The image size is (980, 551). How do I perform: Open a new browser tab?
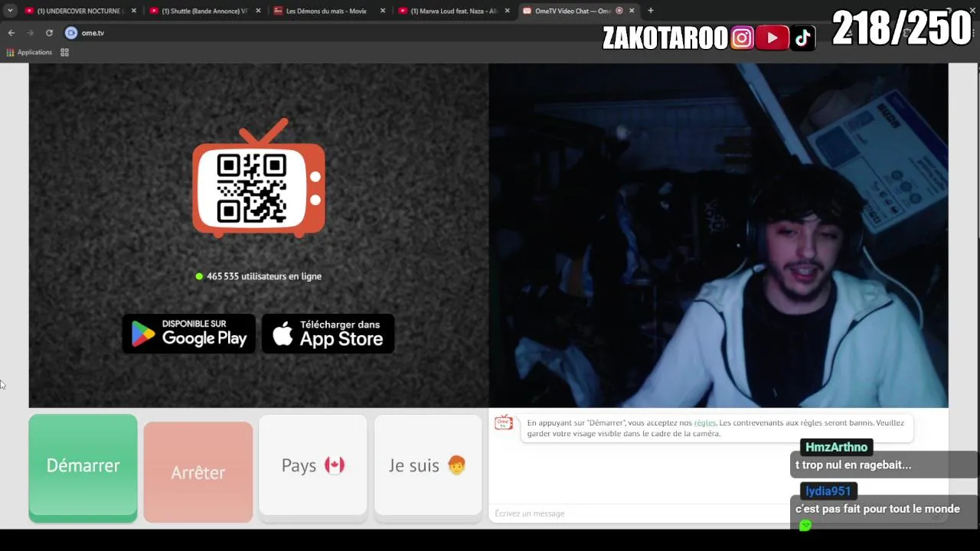[x=651, y=11]
